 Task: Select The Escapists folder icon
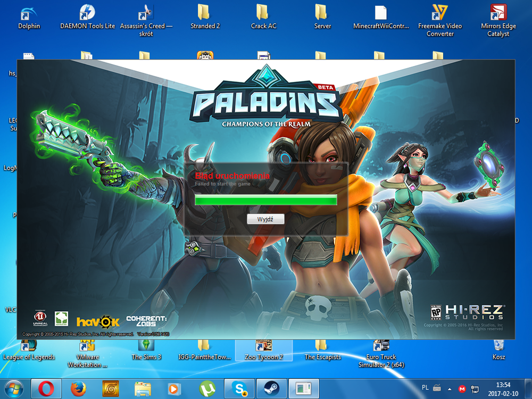point(322,351)
